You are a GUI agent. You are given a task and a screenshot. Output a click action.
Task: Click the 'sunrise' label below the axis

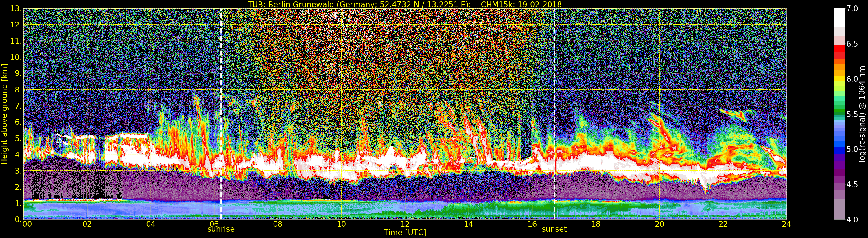[x=221, y=229]
